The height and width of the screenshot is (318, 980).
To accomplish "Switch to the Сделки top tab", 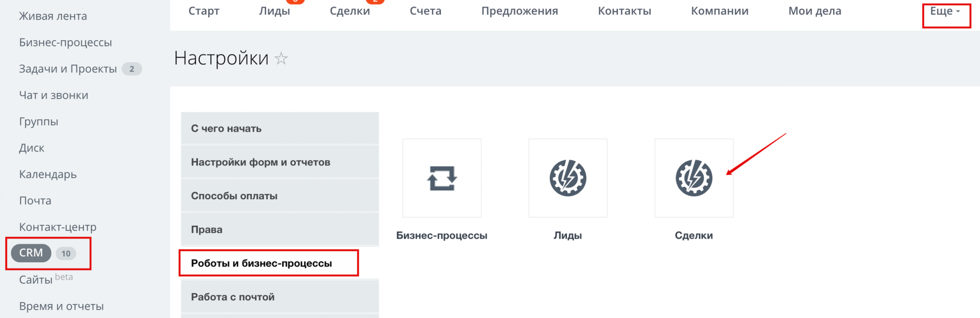I will coord(349,11).
